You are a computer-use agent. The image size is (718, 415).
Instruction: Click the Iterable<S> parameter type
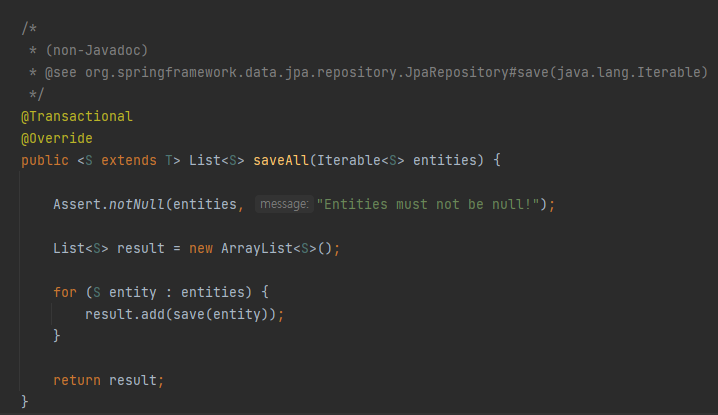point(360,160)
